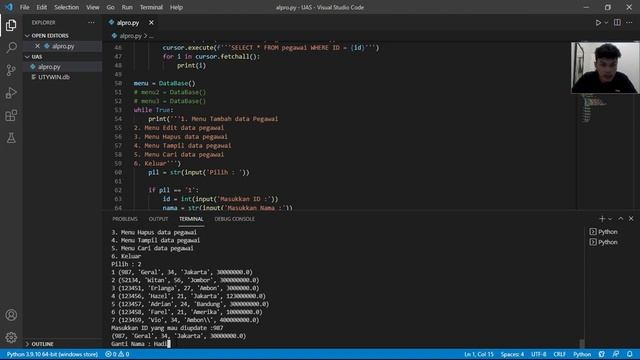Run the Python file with play button
The width and height of the screenshot is (640, 360).
coord(598,23)
